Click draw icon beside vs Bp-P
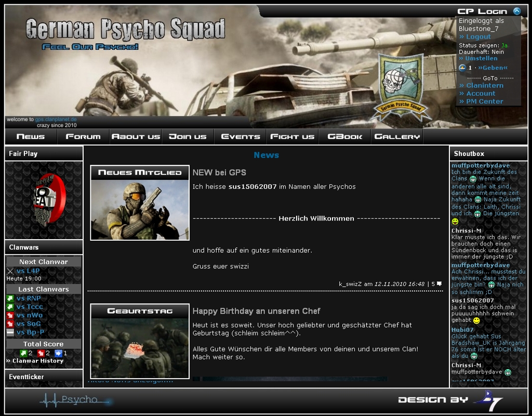Image resolution: width=532 pixels, height=416 pixels. [10, 332]
